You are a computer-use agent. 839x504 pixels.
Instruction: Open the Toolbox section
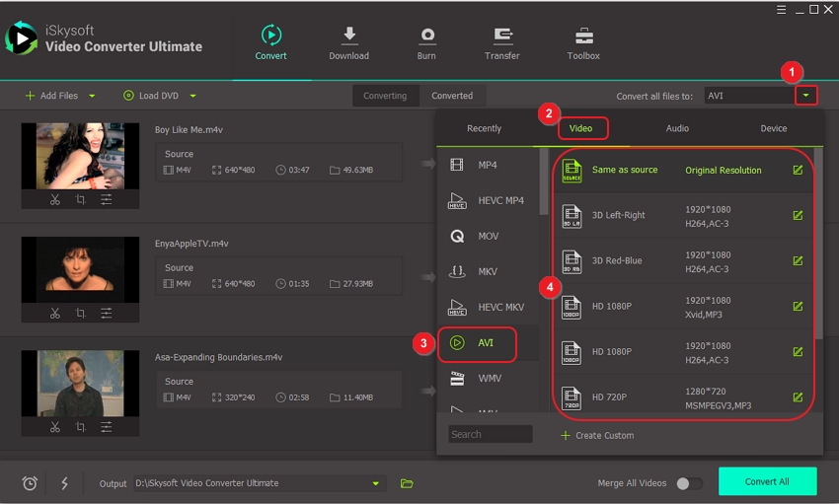[x=583, y=36]
